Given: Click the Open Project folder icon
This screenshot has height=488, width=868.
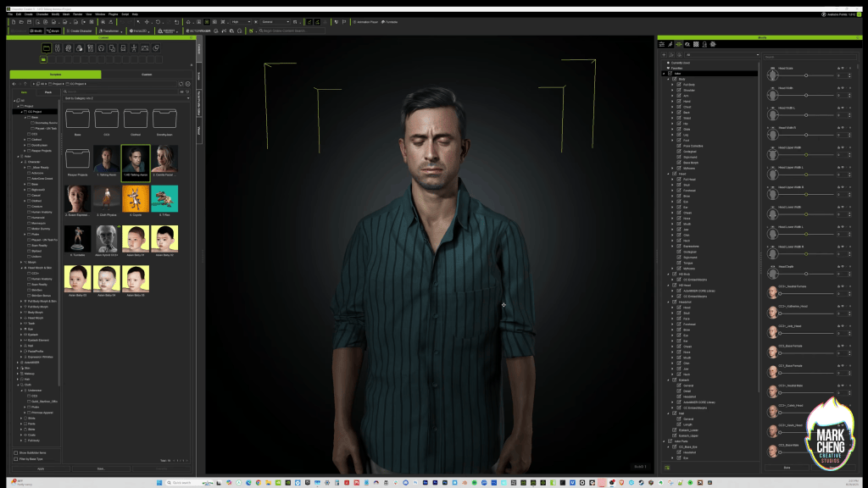Looking at the screenshot, I should click(21, 22).
